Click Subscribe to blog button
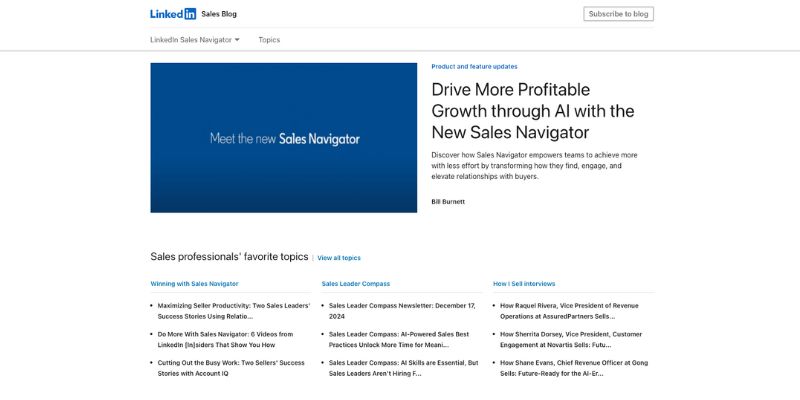 click(618, 14)
